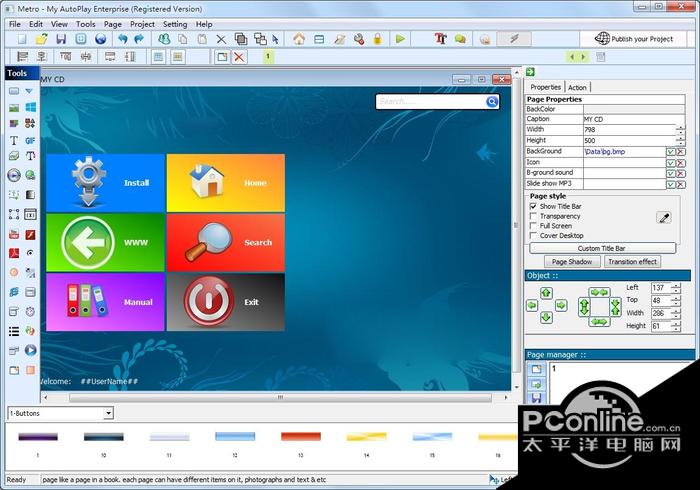Viewport: 700px width, 490px height.
Task: Confirm Icon row with the green check
Action: coord(671,162)
